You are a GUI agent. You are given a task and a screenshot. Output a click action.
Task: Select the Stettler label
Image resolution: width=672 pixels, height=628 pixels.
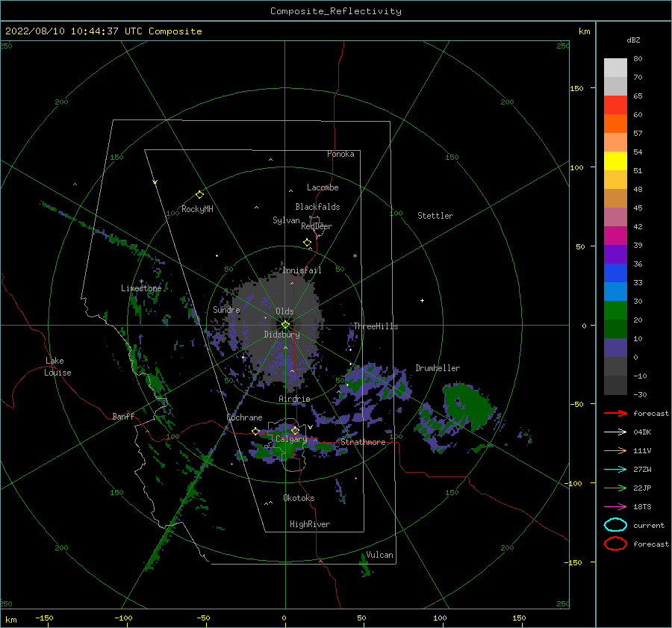click(x=435, y=216)
